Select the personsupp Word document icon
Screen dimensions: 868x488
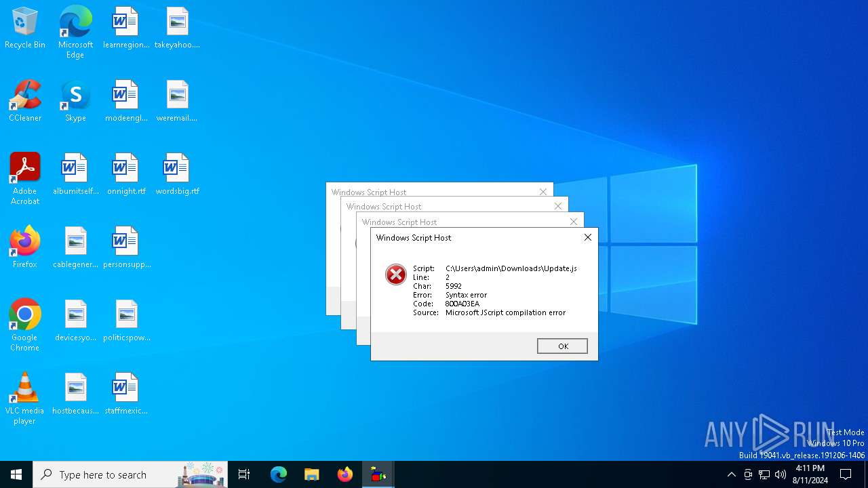125,248
